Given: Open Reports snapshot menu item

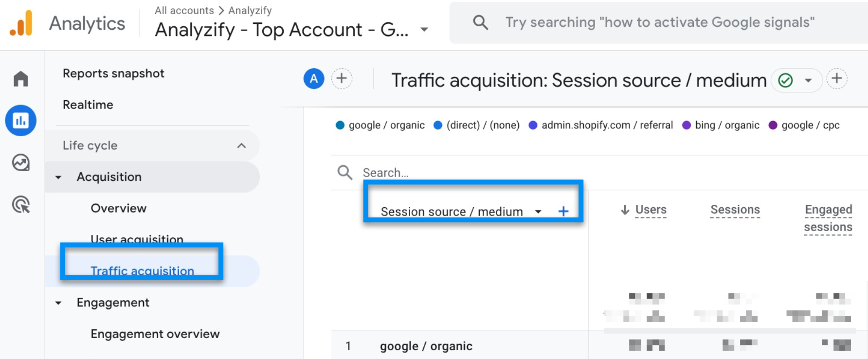Looking at the screenshot, I should (113, 73).
